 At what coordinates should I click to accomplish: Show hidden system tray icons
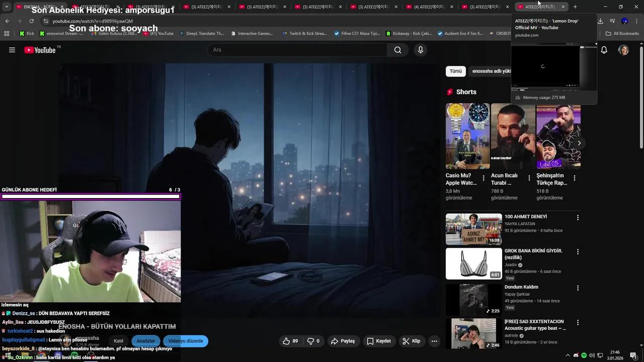point(568,355)
